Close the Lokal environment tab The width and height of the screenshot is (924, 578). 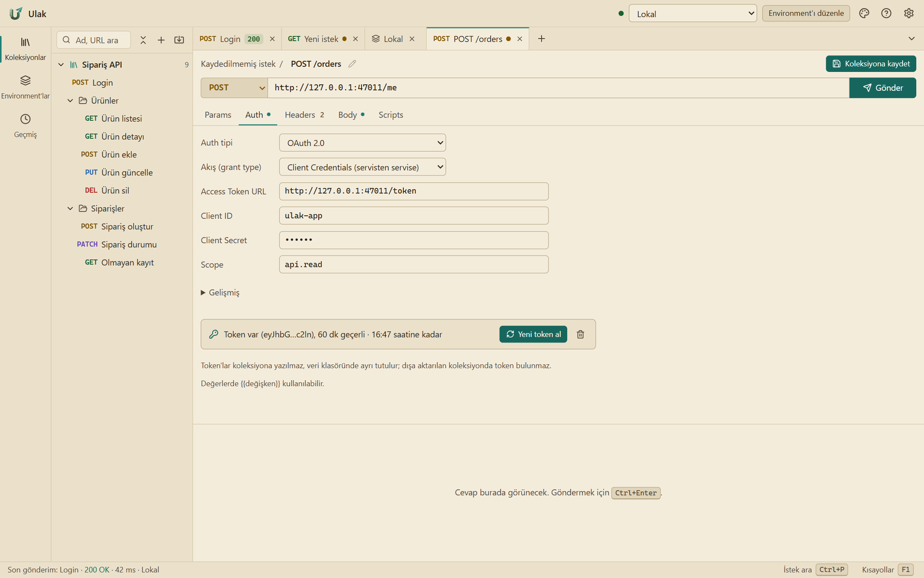click(412, 39)
